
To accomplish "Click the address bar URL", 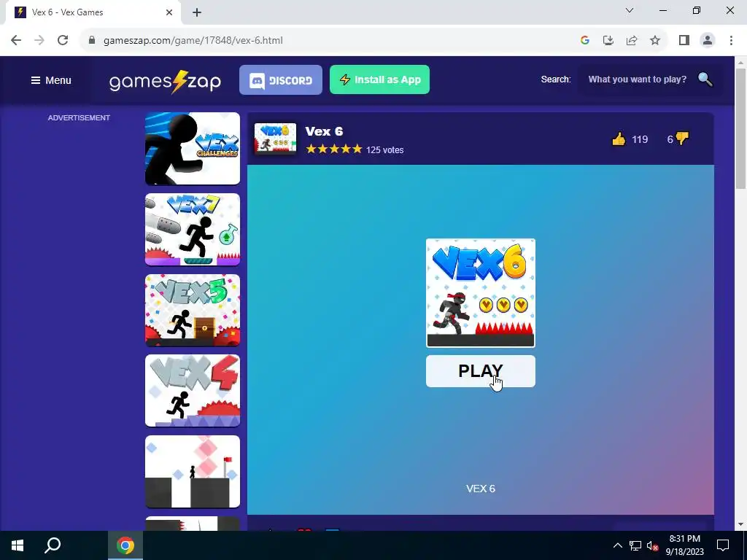I will (x=193, y=41).
